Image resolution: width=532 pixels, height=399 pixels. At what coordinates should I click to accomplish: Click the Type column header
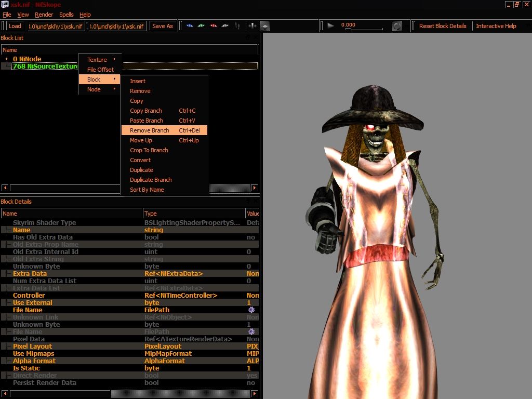click(194, 214)
